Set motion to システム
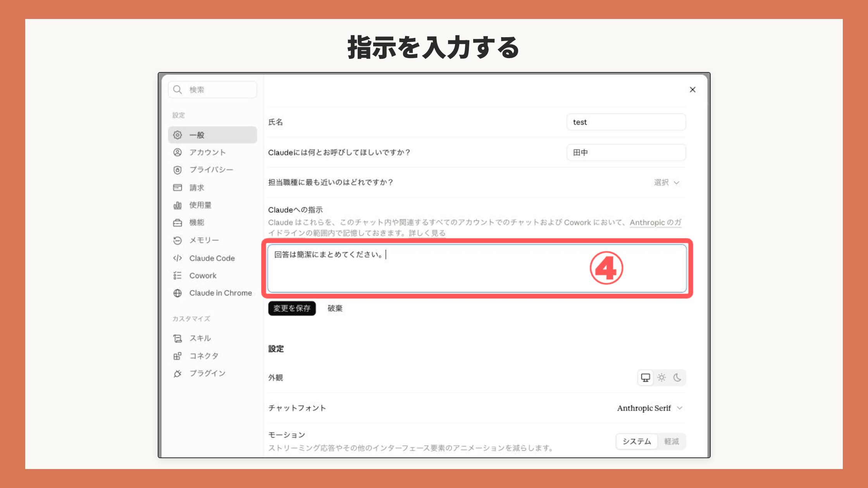868x488 pixels. coord(637,442)
